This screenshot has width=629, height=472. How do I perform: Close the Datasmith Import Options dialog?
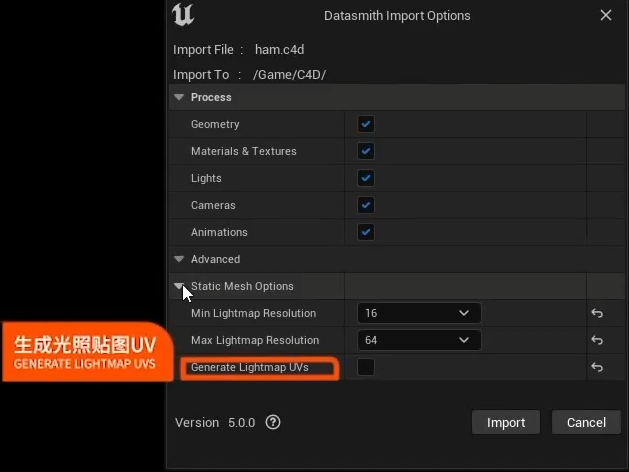click(x=606, y=15)
